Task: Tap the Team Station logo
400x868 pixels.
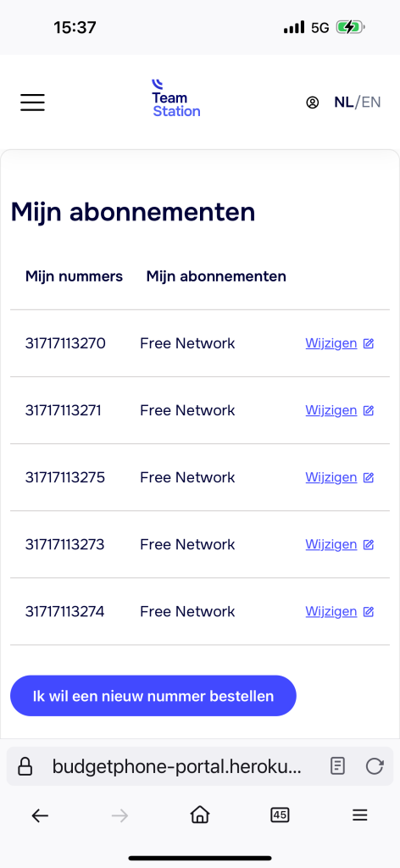Action: [176, 98]
